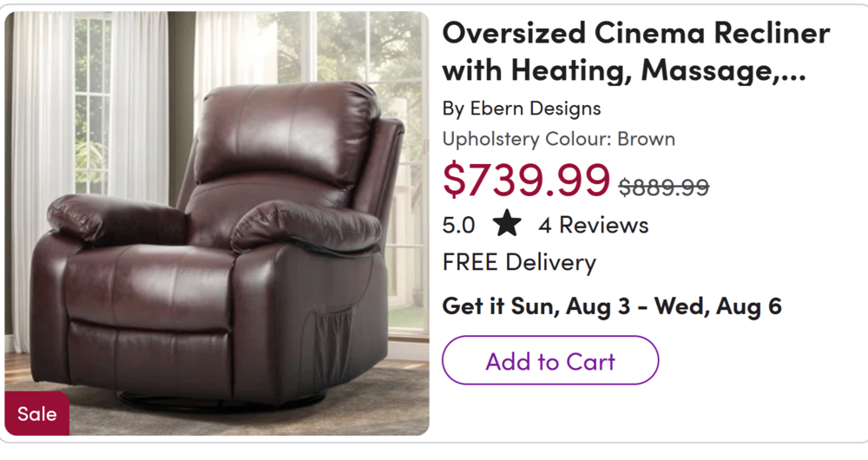The image size is (868, 460).
Task: Open the 4 Reviews link
Action: point(593,225)
